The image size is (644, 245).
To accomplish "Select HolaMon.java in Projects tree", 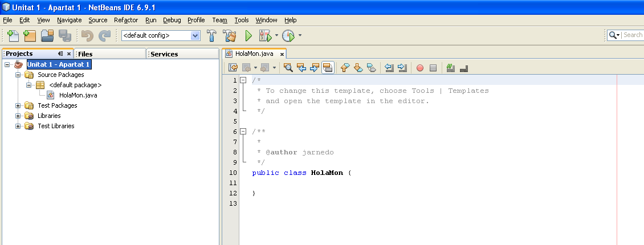I will point(78,95).
